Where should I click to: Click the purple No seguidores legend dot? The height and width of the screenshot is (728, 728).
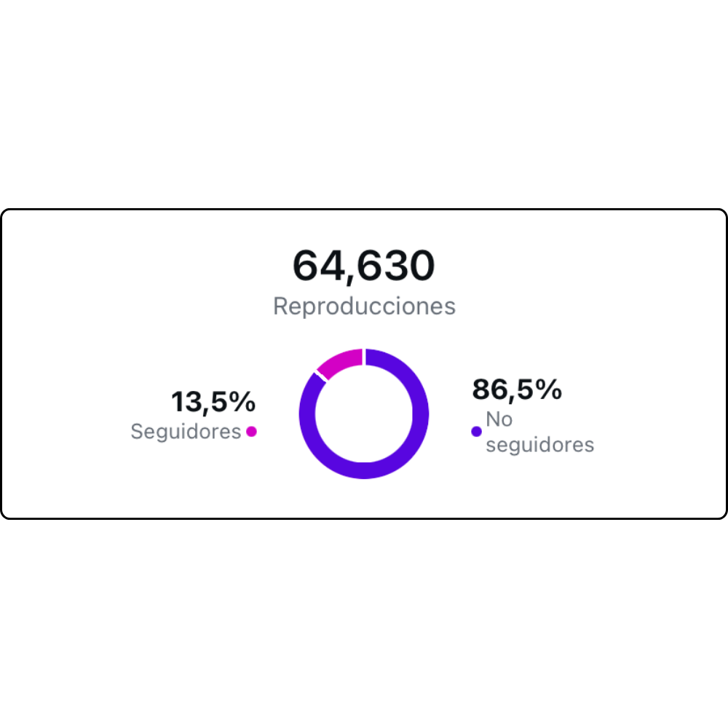click(477, 431)
